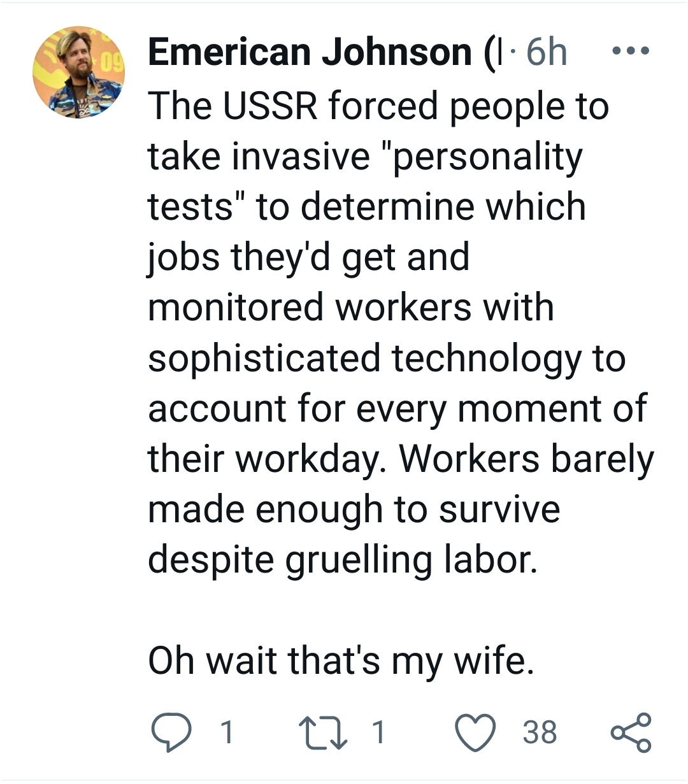Screen dimensions: 688x784
Task: Click the word "USSR" in the tweet
Action: pyautogui.click(x=269, y=106)
